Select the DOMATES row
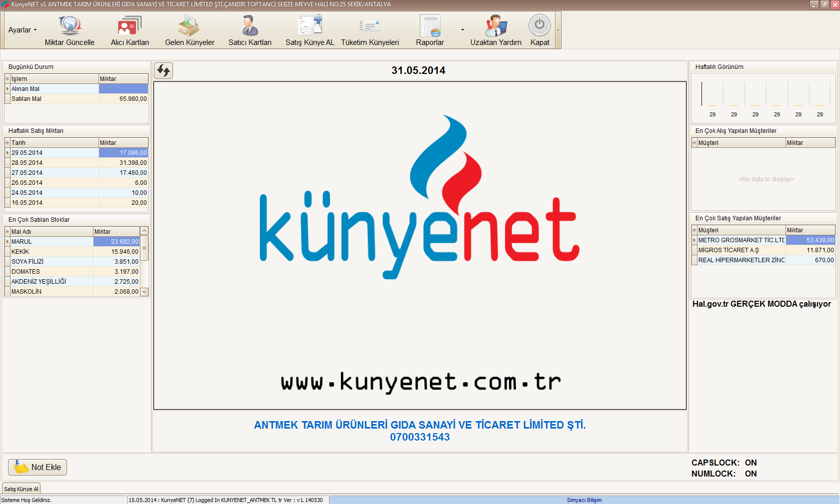Image resolution: width=840 pixels, height=504 pixels. tap(72, 272)
